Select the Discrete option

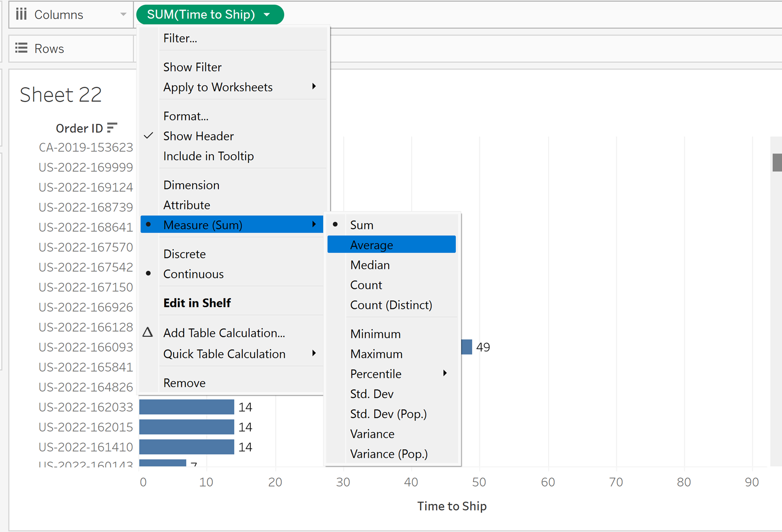click(x=184, y=254)
